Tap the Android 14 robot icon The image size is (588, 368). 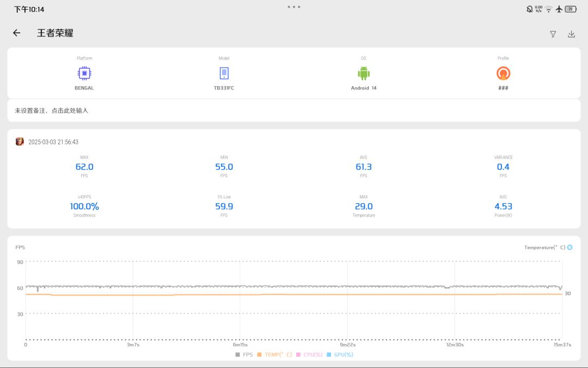363,73
